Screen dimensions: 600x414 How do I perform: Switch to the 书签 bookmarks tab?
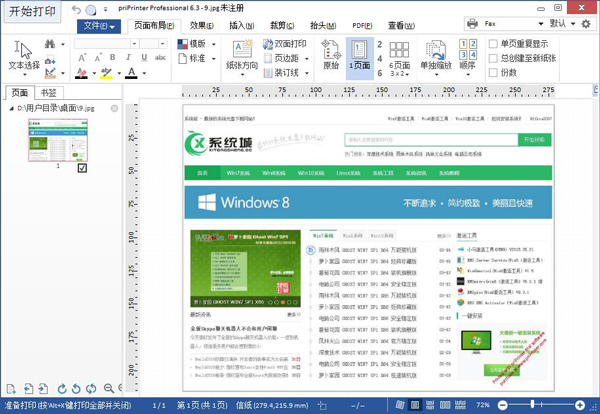[x=49, y=93]
